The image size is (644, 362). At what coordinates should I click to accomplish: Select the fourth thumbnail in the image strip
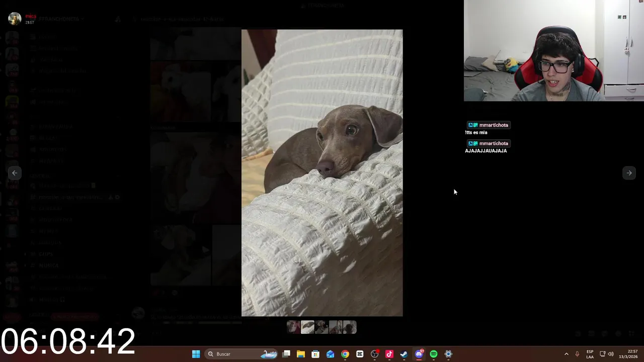point(336,327)
